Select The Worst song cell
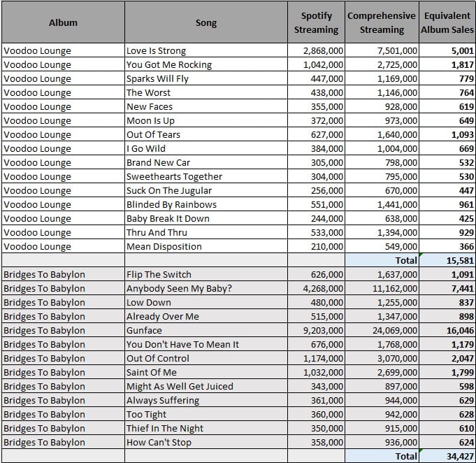This screenshot has width=476, height=463. click(x=206, y=92)
